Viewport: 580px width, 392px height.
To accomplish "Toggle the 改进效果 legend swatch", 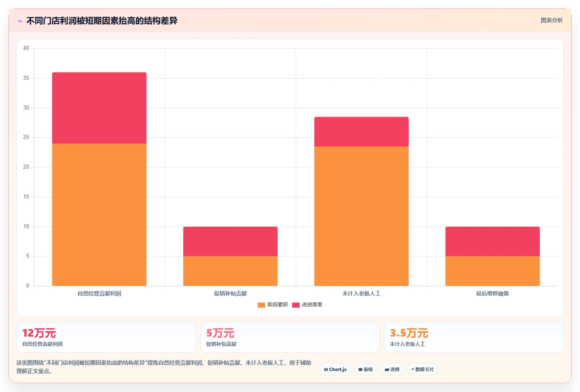I will [x=296, y=305].
